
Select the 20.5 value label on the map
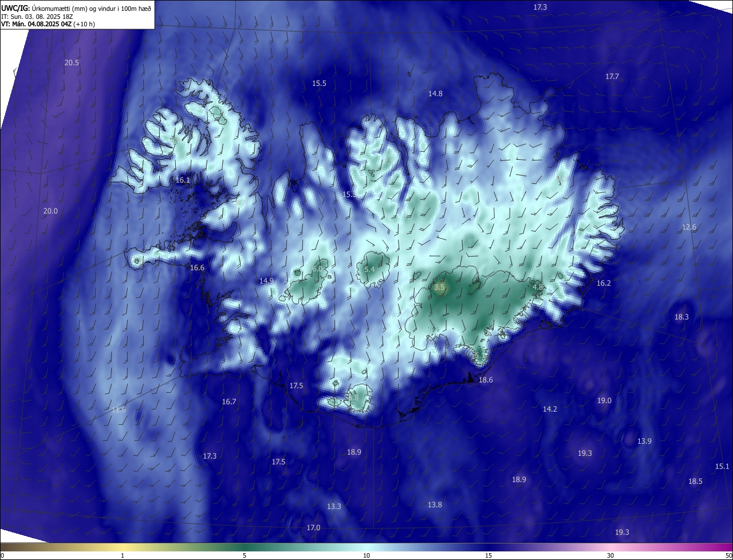pos(72,63)
